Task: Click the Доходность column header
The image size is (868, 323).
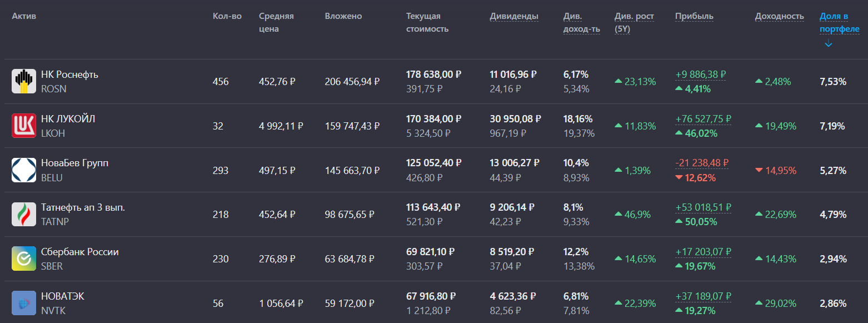Action: point(779,16)
